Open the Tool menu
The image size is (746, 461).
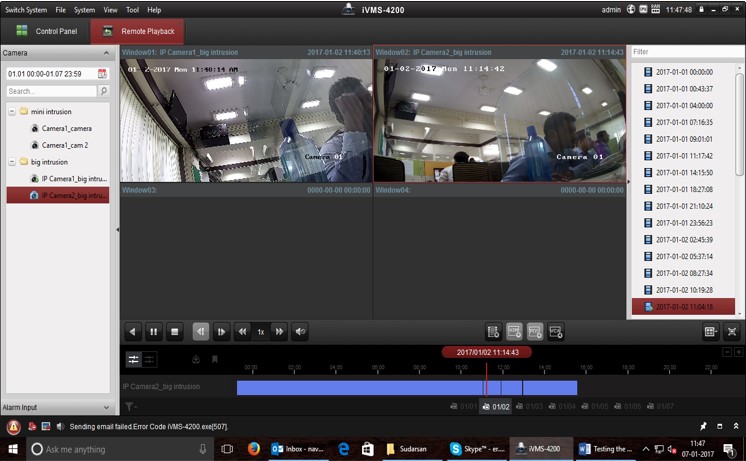point(132,9)
